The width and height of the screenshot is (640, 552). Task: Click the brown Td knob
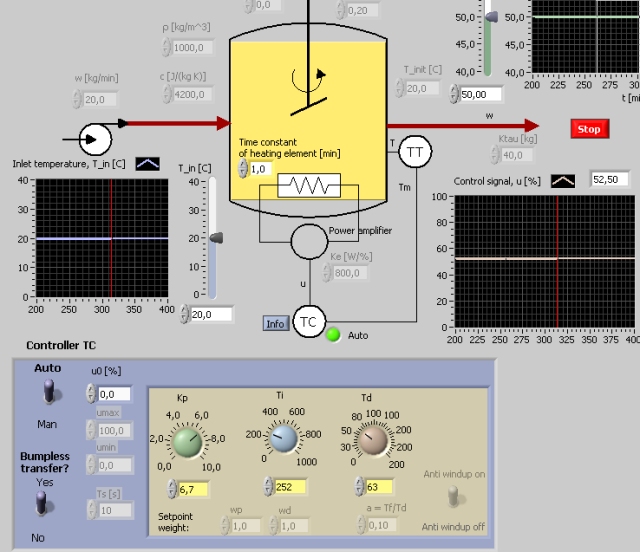pyautogui.click(x=372, y=440)
